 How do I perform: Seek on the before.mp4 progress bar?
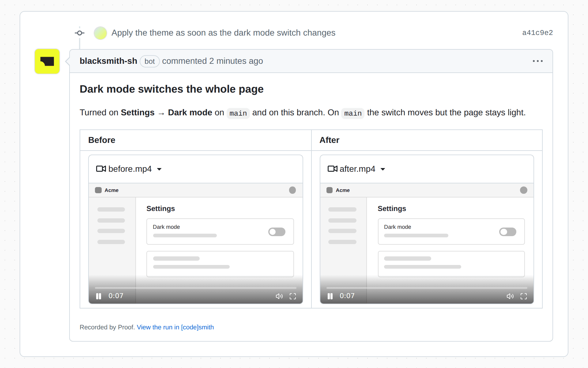point(196,288)
